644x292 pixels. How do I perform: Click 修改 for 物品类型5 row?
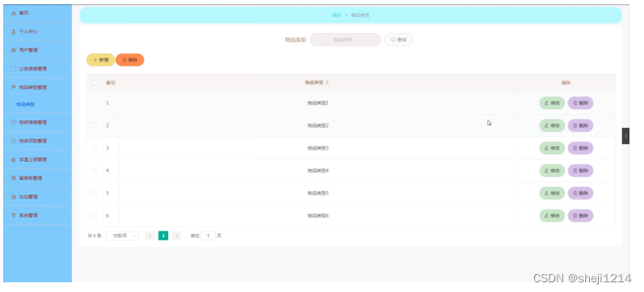(552, 193)
